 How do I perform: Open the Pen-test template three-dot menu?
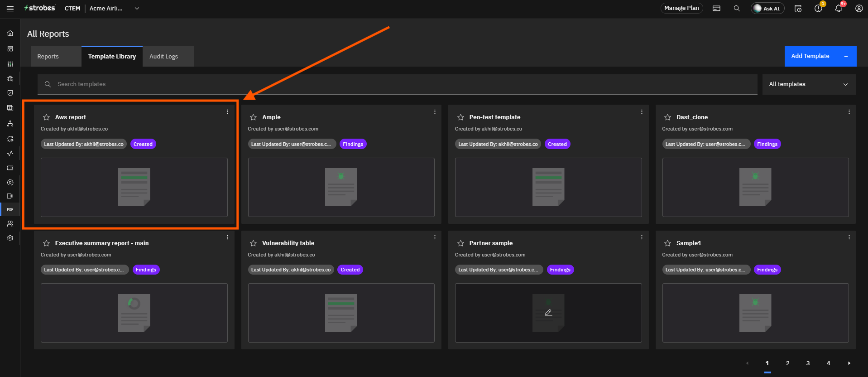(642, 111)
